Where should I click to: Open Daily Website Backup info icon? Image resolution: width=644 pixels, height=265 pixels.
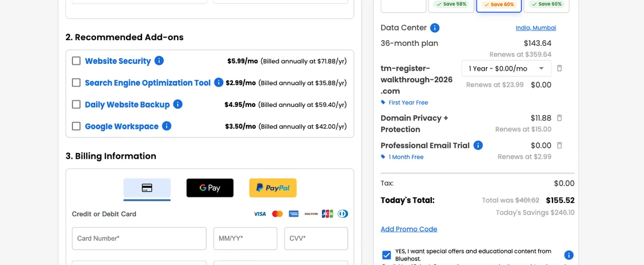[x=178, y=105]
